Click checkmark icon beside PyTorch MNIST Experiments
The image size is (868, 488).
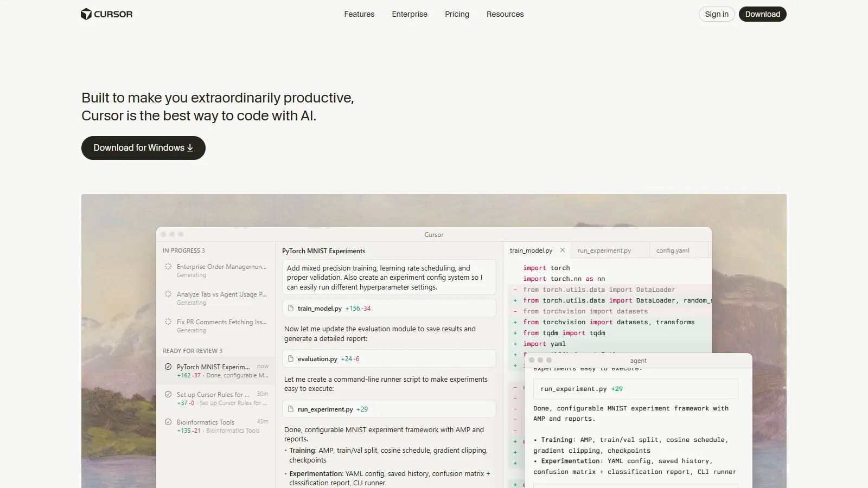(x=168, y=367)
